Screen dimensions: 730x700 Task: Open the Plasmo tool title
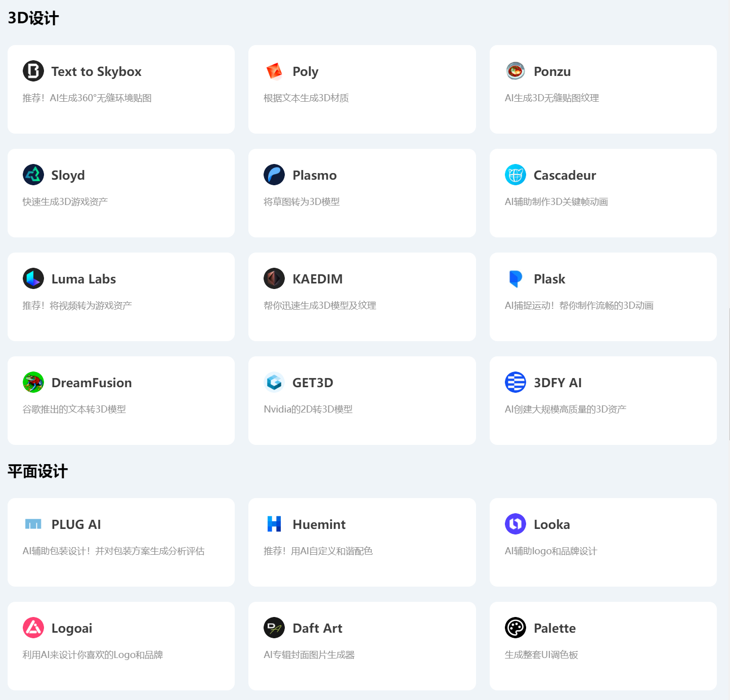[x=315, y=175]
